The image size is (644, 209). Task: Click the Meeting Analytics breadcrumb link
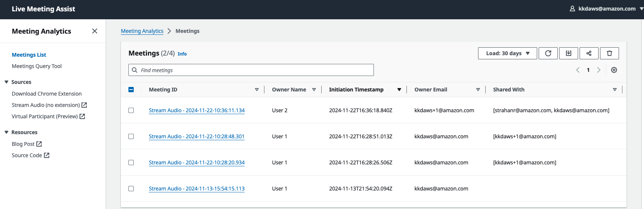pyautogui.click(x=142, y=31)
